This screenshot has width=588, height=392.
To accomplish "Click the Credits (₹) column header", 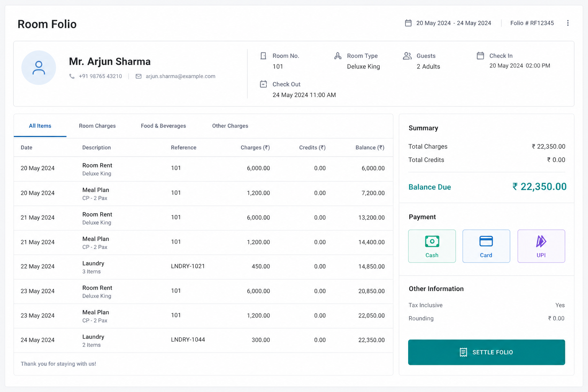I will (x=312, y=147).
